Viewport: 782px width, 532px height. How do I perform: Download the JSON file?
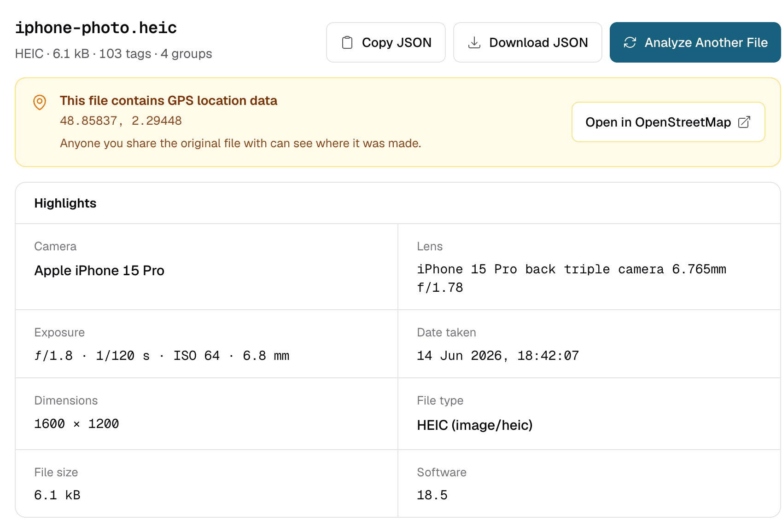point(528,42)
